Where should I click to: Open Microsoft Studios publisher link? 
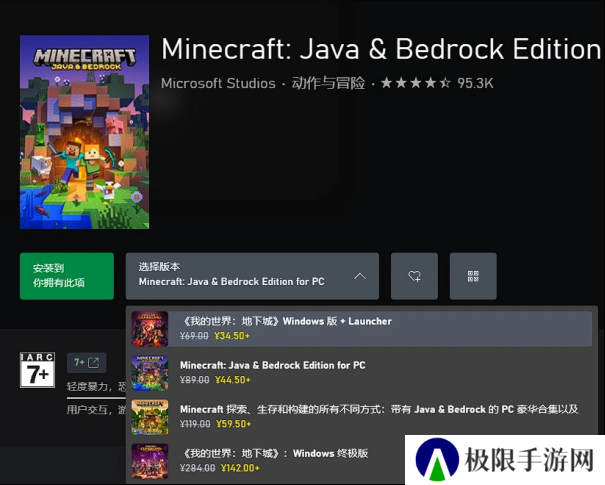coord(218,83)
